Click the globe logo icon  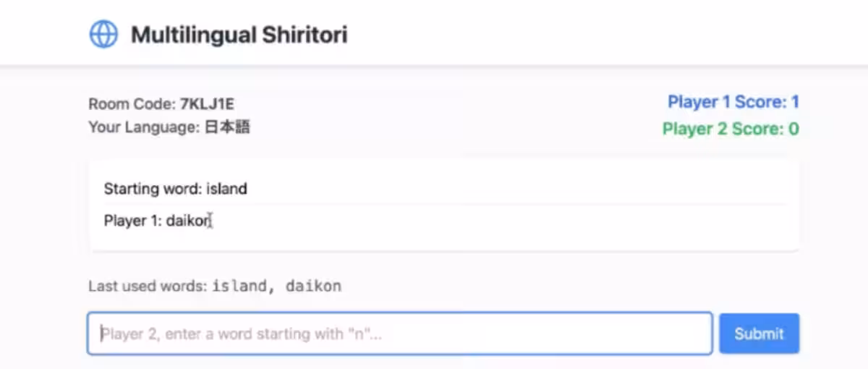pos(103,34)
